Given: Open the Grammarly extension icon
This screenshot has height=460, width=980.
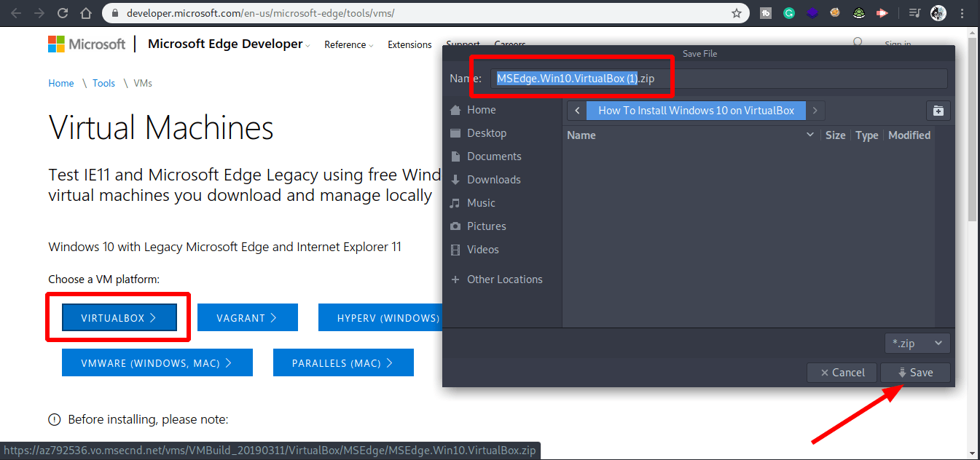Looking at the screenshot, I should pyautogui.click(x=789, y=13).
